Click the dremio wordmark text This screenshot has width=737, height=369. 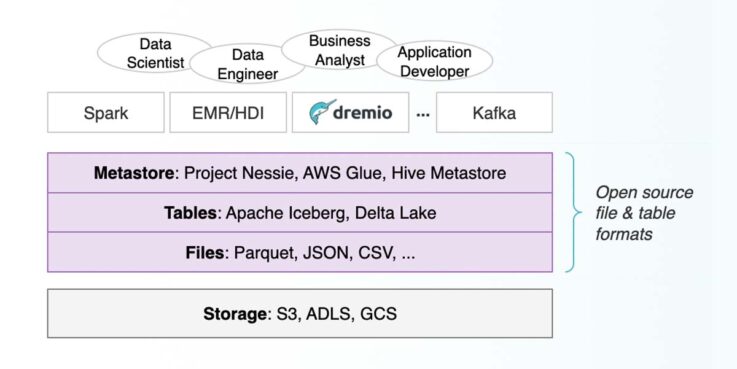point(362,112)
